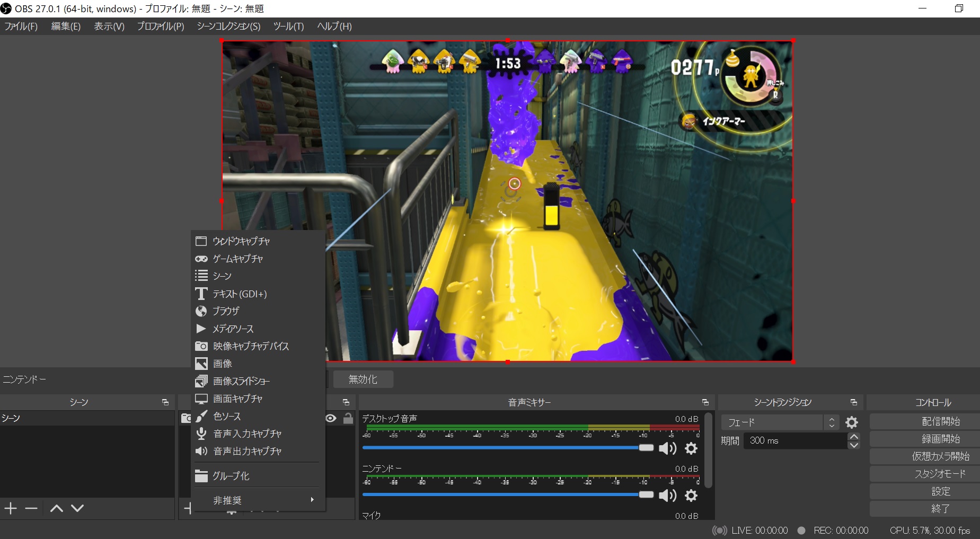Choose ゲームキャプチャ in the add source menu
The image size is (980, 539).
(259, 259)
